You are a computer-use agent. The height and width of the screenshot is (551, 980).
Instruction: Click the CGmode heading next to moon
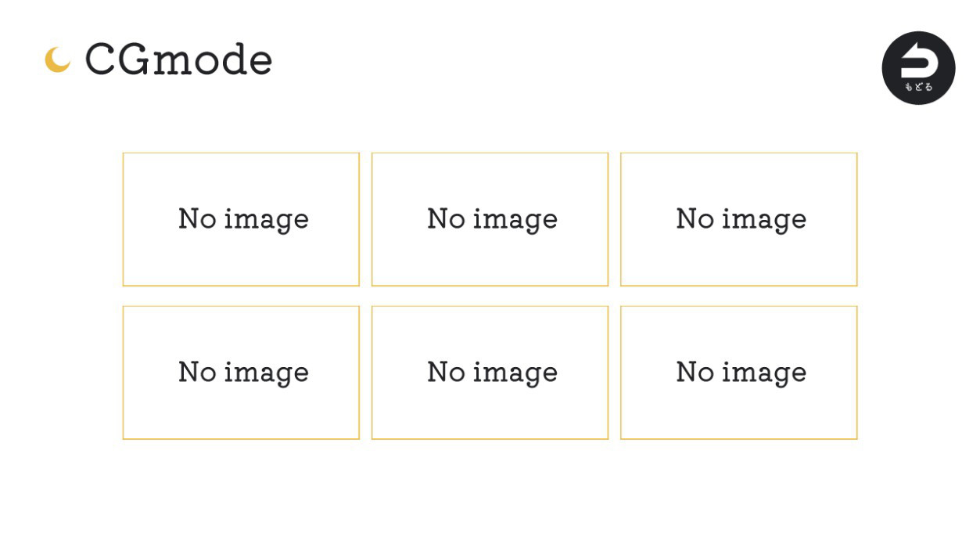178,59
